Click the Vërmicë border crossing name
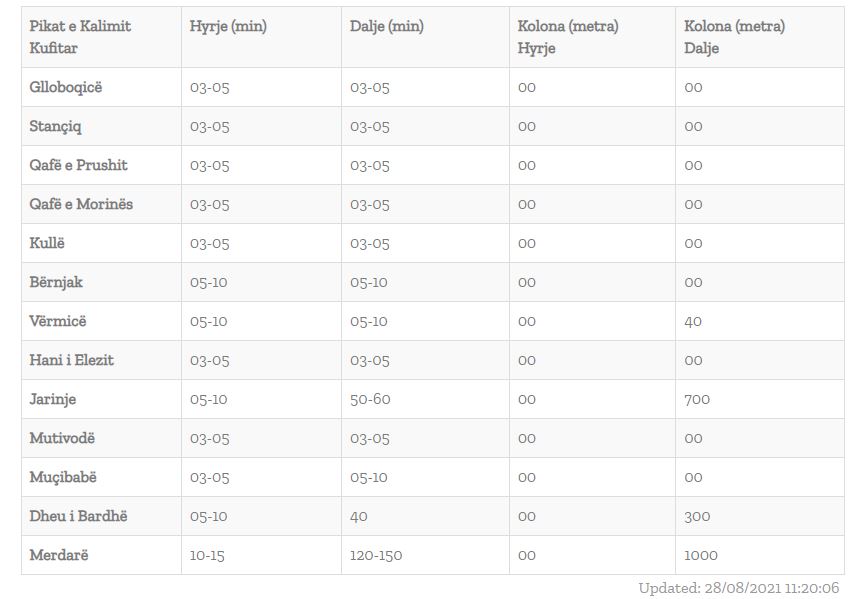This screenshot has width=852, height=599. 58,321
